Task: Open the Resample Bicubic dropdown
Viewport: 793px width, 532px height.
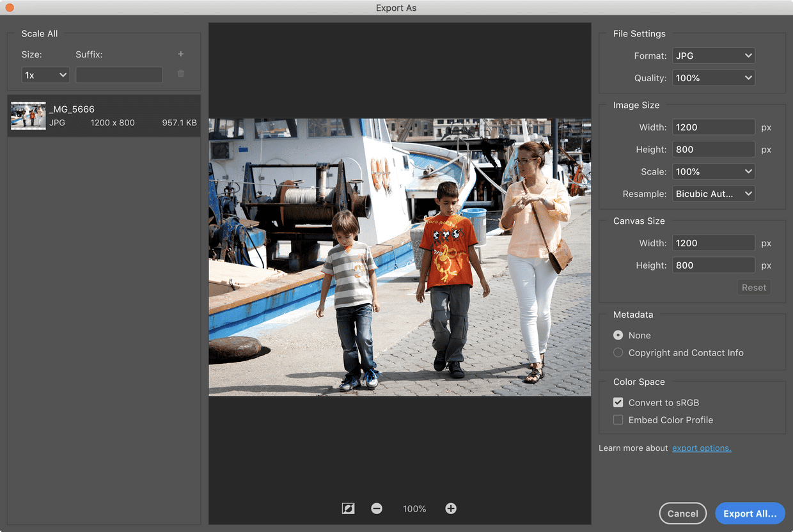Action: point(714,193)
